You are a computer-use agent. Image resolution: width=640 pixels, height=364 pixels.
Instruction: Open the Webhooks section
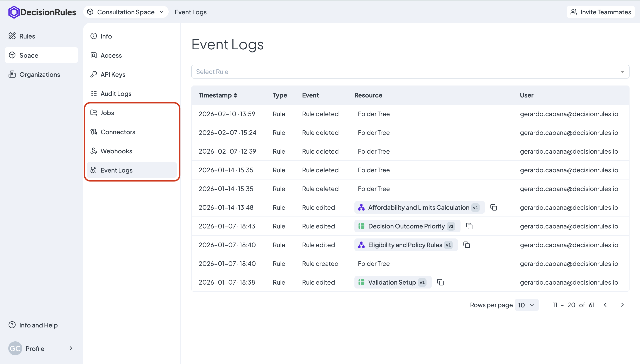pos(116,151)
